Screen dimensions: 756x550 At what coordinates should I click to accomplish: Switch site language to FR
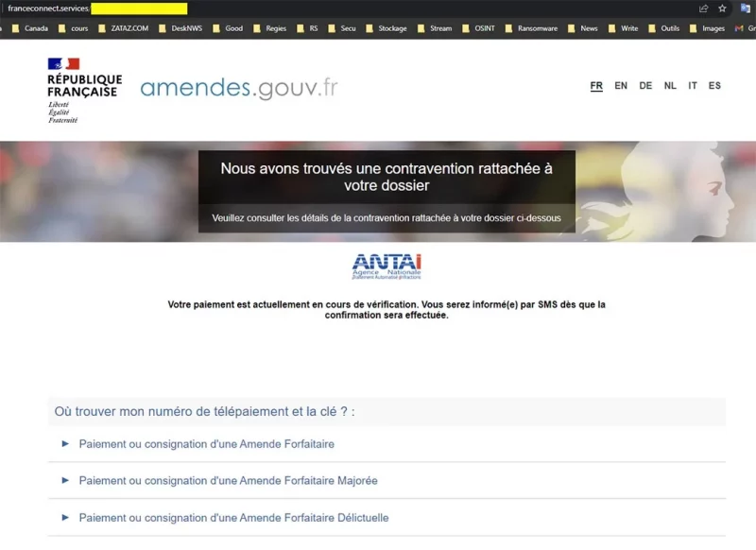coord(596,86)
